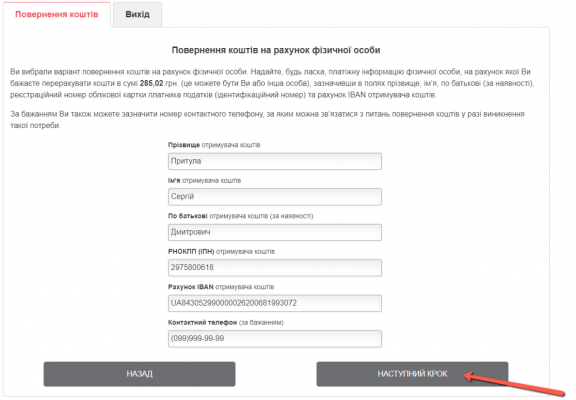Click the Ім'я отримувача коштів label
Viewport: 576px width, 400px height.
pos(205,181)
